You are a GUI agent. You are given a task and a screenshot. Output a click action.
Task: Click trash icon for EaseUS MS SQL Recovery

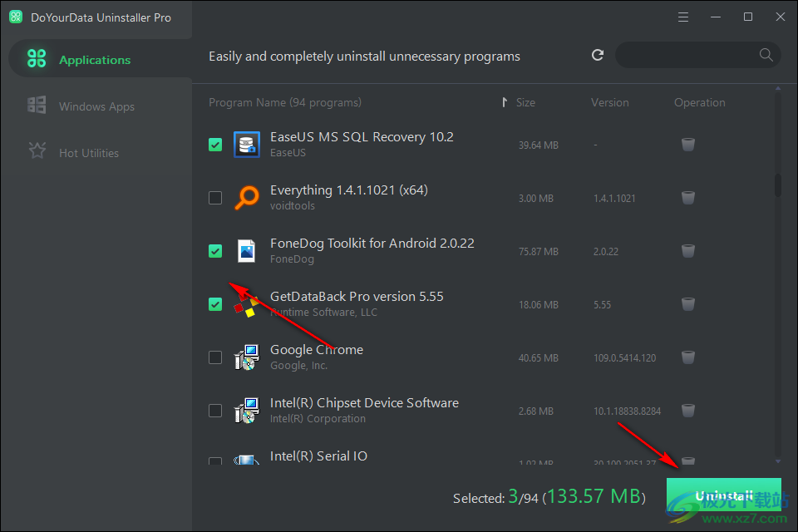[x=688, y=145]
